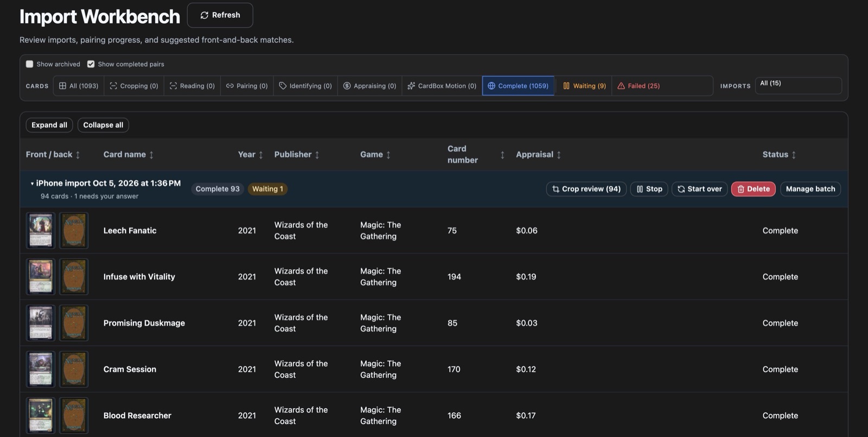Click the $0.19 appraisal value

coord(526,277)
